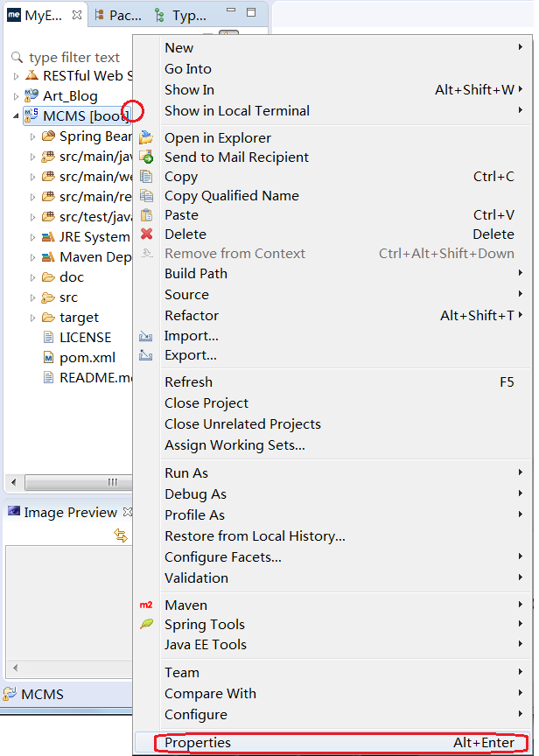Close the Image Preview view
Image resolution: width=539 pixels, height=756 pixels.
click(x=128, y=511)
